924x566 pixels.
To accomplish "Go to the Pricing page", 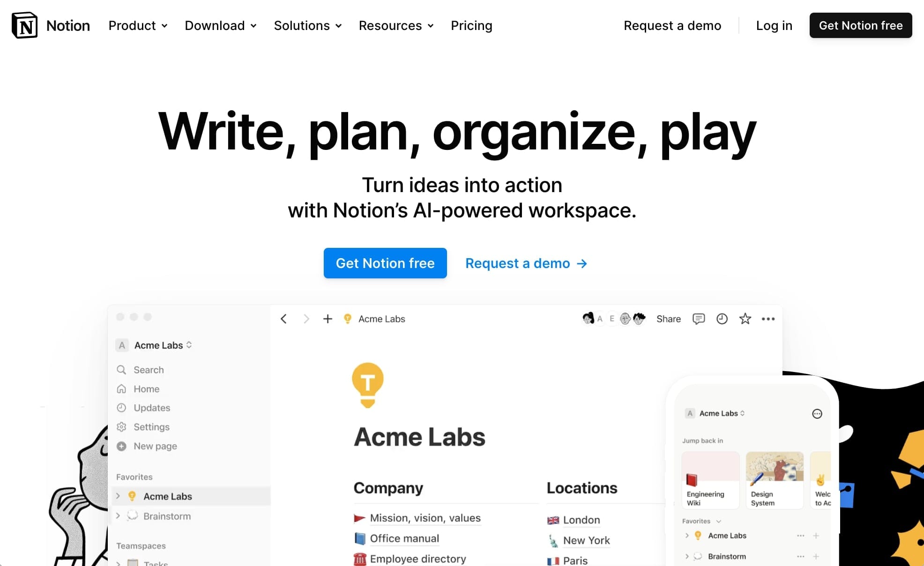I will (x=471, y=26).
